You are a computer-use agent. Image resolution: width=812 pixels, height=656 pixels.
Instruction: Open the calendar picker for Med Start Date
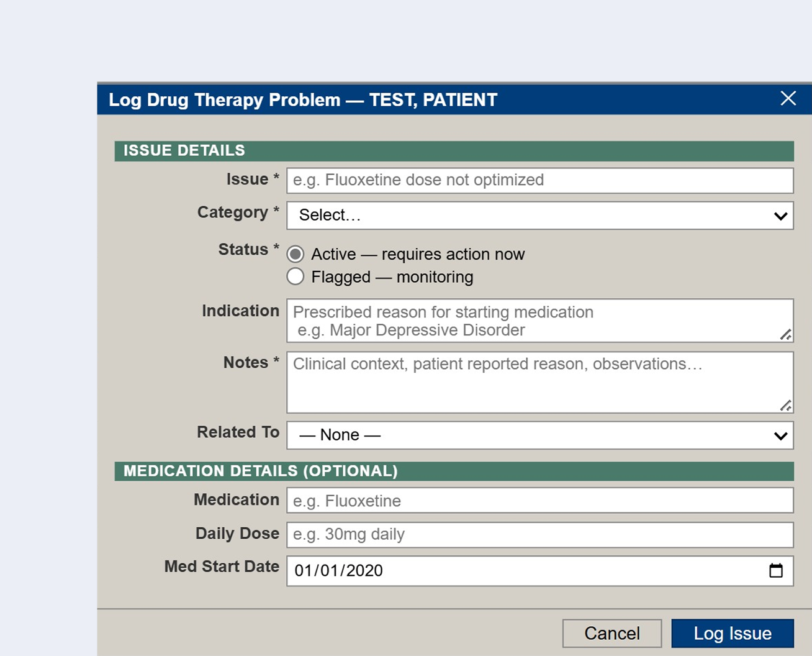tap(775, 570)
